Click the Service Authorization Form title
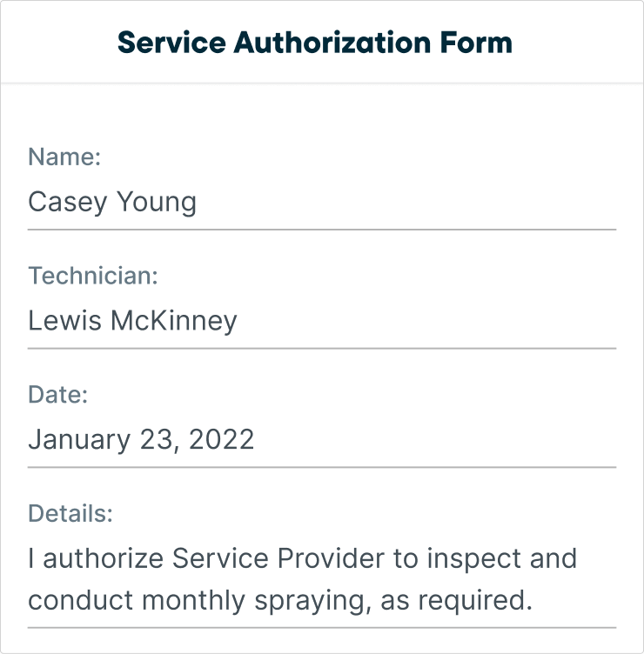644x654 pixels. [x=315, y=43]
